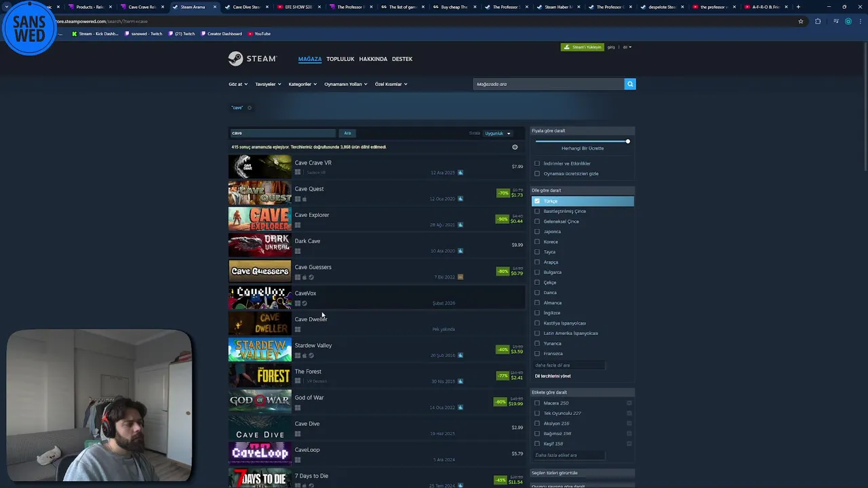This screenshot has height=488, width=868.
Task: Open the HAKKINDA tab
Action: tap(373, 59)
